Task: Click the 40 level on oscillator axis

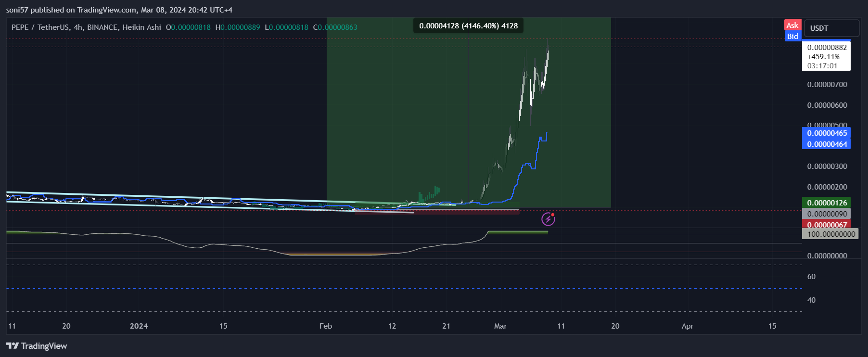Action: (811, 300)
